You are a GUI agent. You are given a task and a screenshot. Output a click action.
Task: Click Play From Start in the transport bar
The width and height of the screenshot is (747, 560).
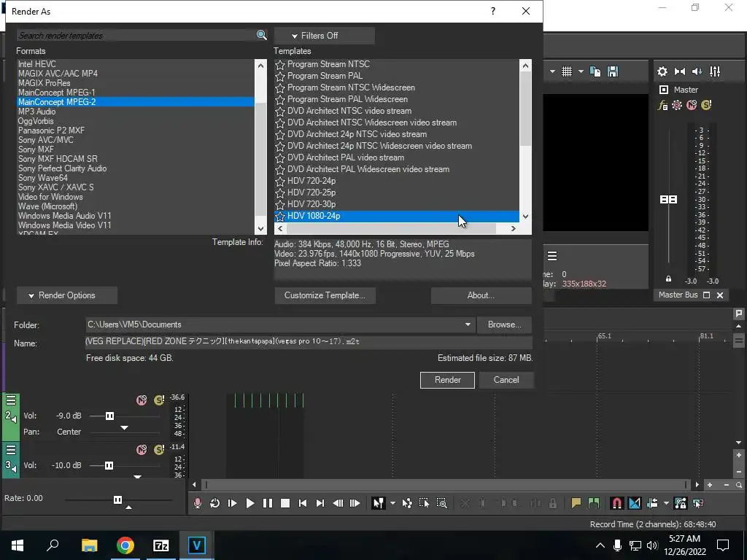click(233, 503)
